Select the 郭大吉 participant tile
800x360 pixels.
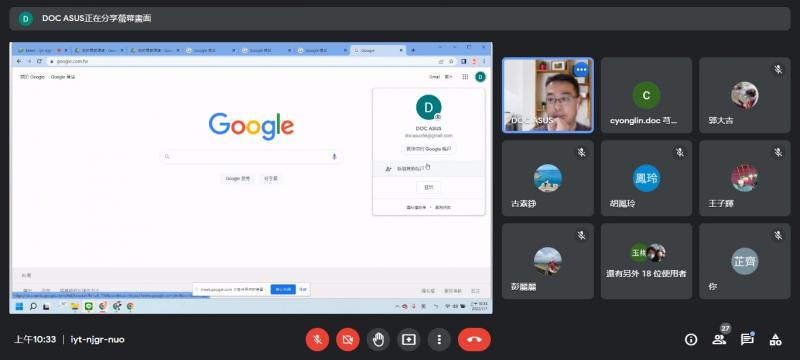point(745,95)
